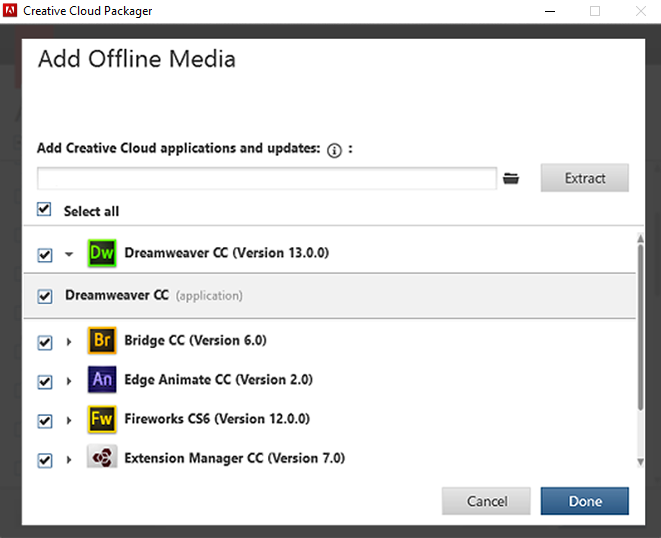Click the Bridge CC icon
The width and height of the screenshot is (661, 538).
pyautogui.click(x=102, y=341)
